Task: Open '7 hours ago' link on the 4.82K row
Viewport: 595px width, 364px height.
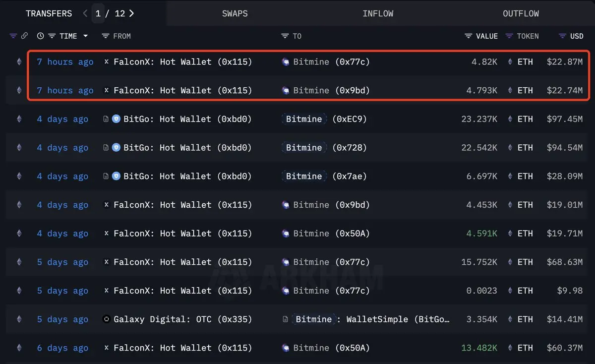Action: (65, 62)
